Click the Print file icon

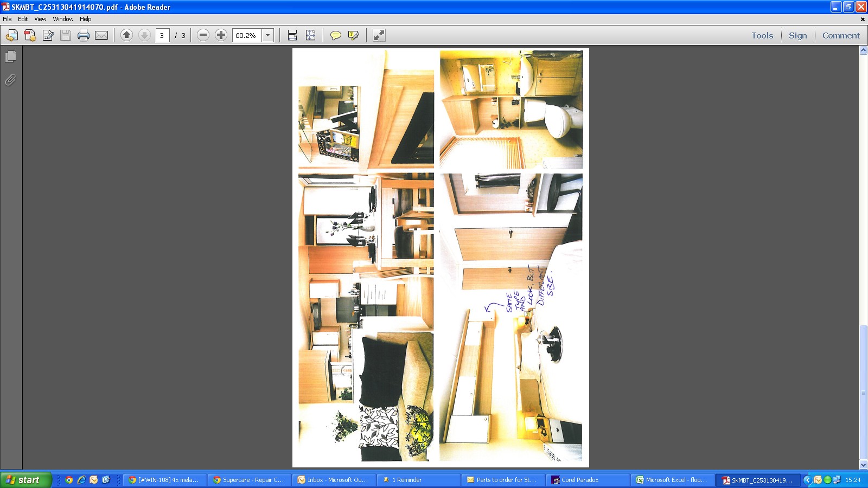[x=83, y=36]
